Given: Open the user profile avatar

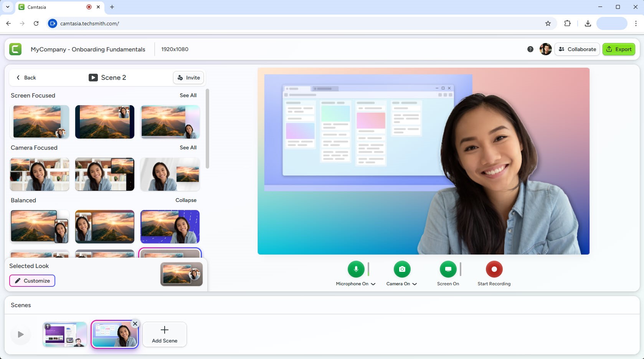Looking at the screenshot, I should point(545,49).
